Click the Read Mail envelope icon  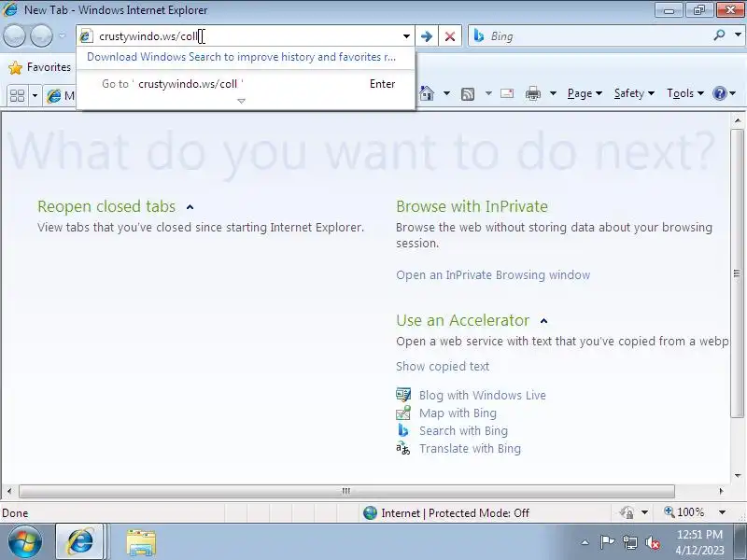coord(507,93)
